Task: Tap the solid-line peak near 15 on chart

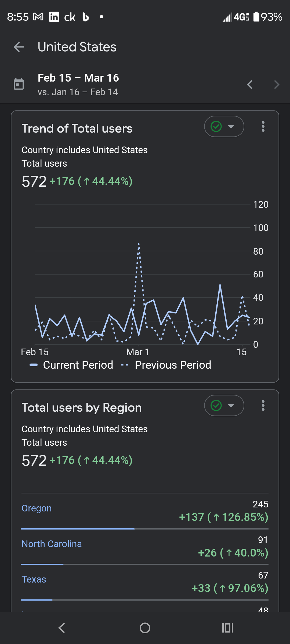Action: (220, 285)
